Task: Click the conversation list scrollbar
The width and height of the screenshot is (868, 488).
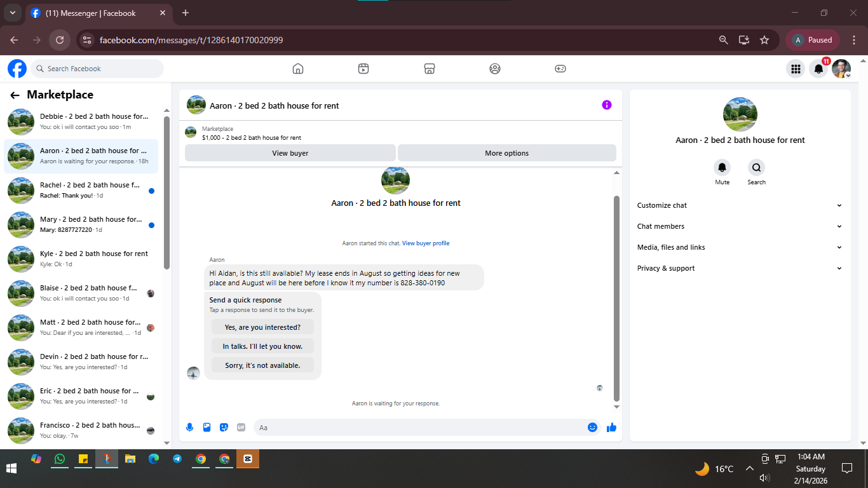Action: click(x=166, y=193)
